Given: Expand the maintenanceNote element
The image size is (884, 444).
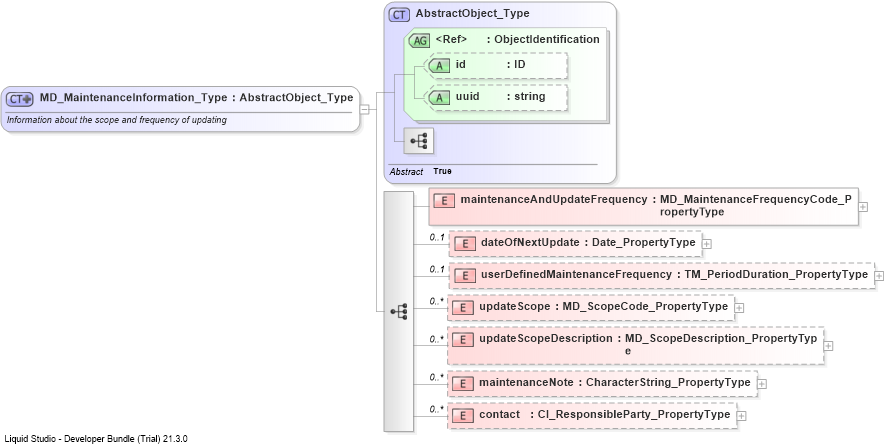Looking at the screenshot, I should (x=762, y=384).
